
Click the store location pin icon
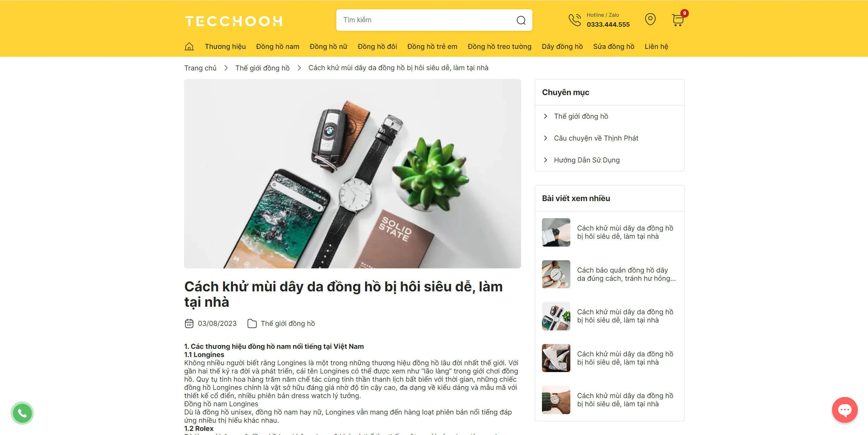650,19
